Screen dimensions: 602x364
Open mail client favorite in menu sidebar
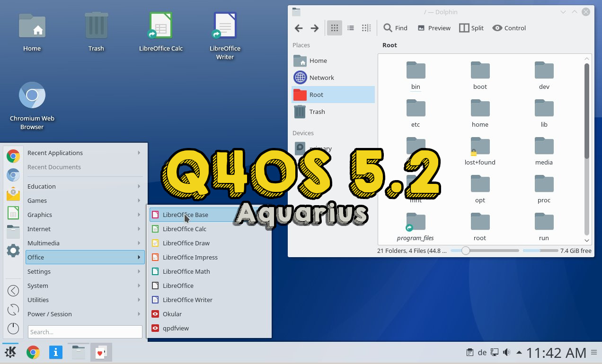(x=13, y=194)
